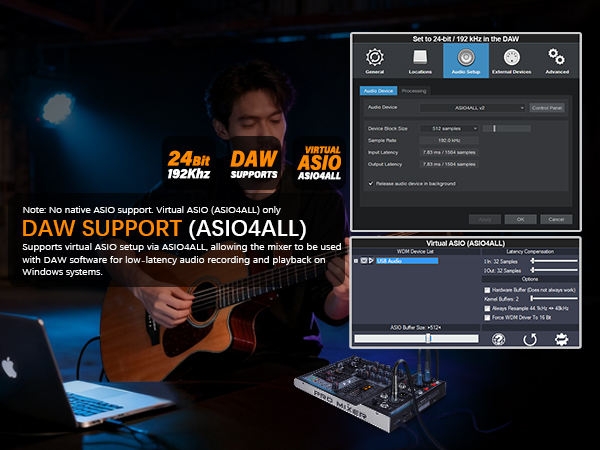Click the Cancel button
The image size is (600, 450).
556,219
